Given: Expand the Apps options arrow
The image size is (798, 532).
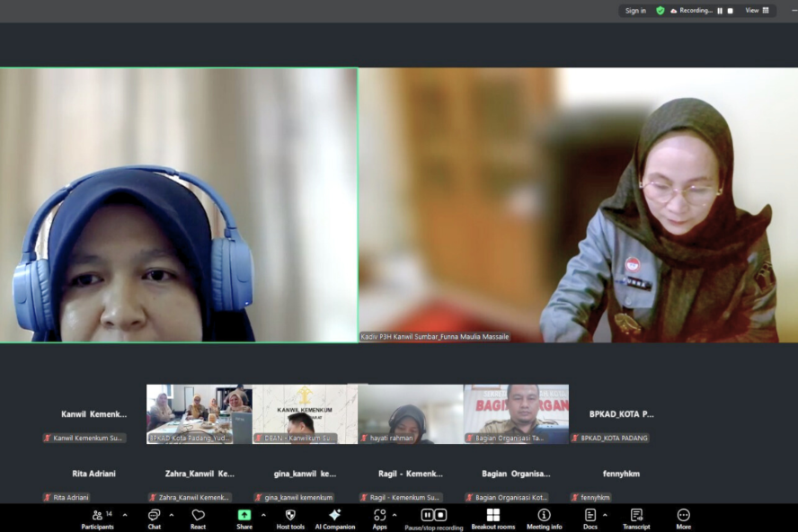Looking at the screenshot, I should [x=395, y=515].
